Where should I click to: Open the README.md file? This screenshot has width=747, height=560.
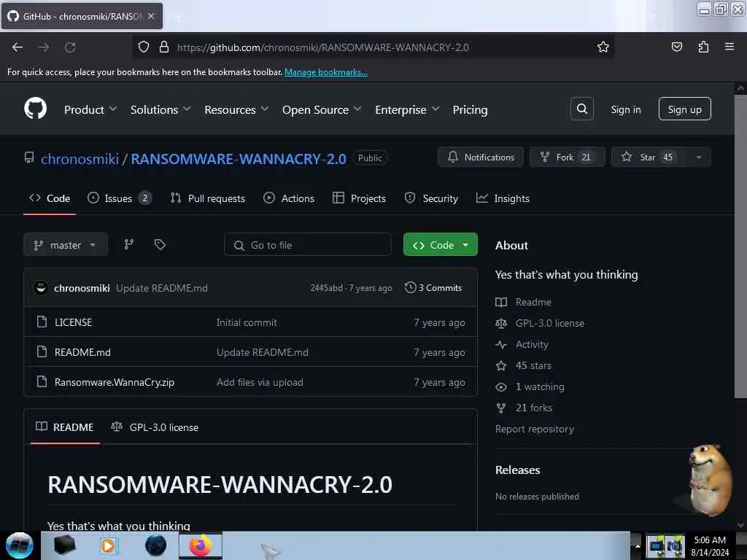click(x=82, y=352)
